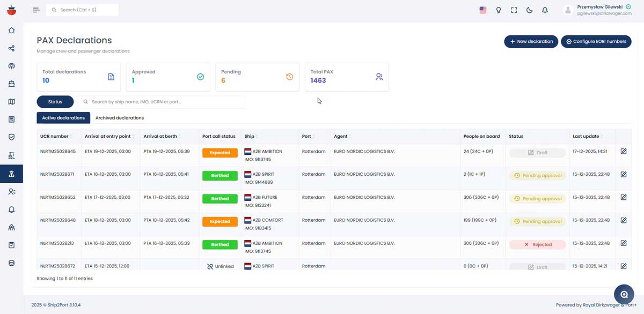Toggle dark mode with moon icon
The width and height of the screenshot is (644, 314).
pyautogui.click(x=529, y=10)
